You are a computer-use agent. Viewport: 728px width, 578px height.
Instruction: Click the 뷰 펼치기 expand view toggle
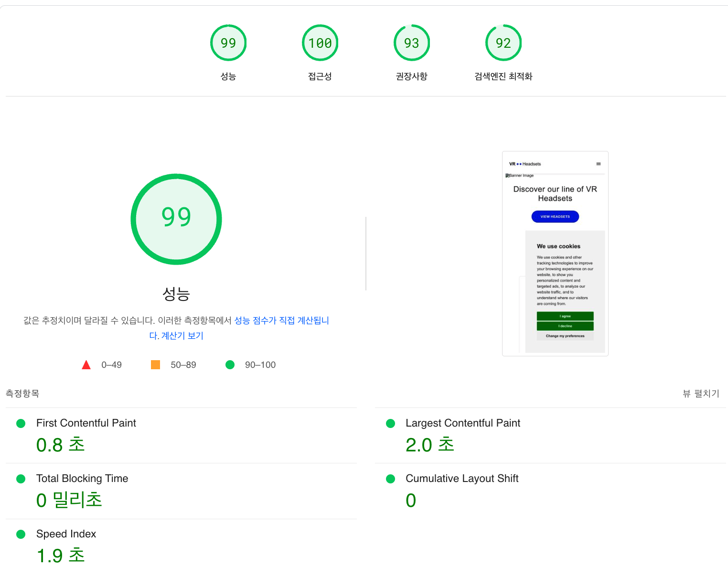click(701, 394)
